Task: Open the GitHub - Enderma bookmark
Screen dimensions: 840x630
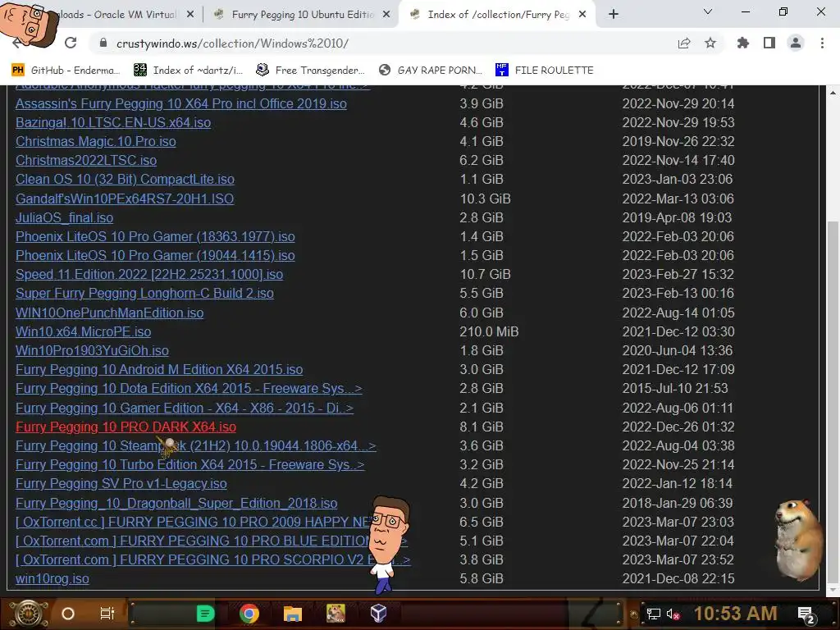Action: coord(66,71)
